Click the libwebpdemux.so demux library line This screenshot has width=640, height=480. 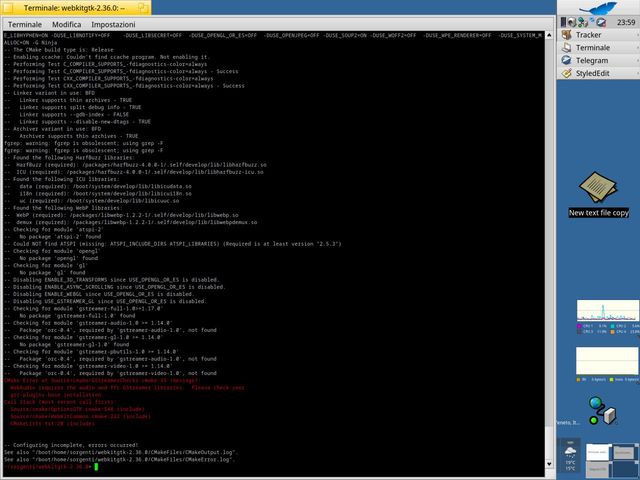[131, 222]
